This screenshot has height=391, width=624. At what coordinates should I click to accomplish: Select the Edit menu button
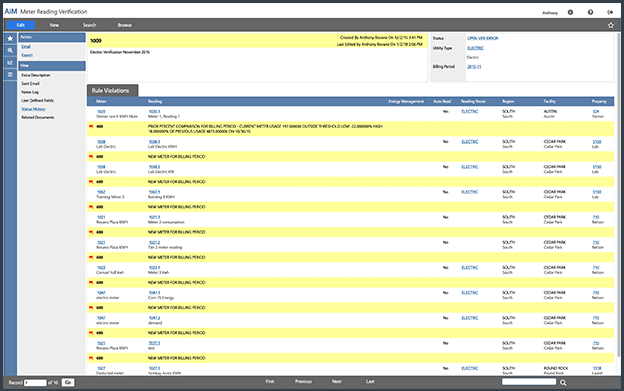coord(21,25)
